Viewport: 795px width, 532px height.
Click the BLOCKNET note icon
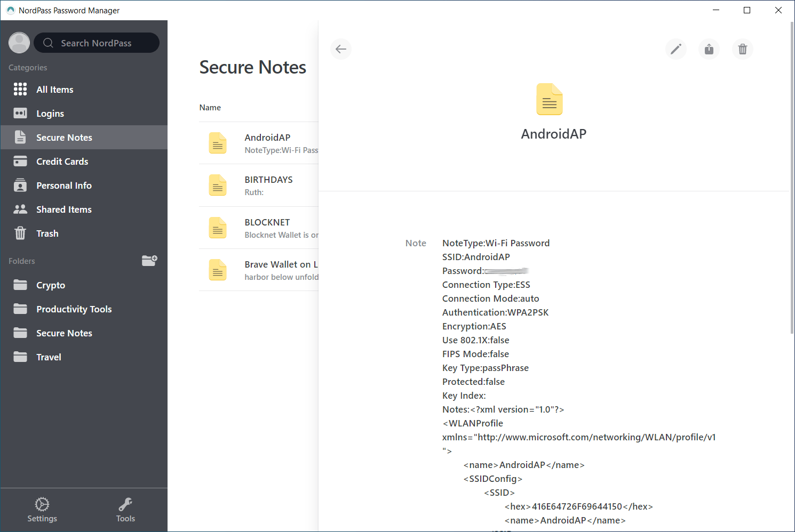tap(218, 228)
